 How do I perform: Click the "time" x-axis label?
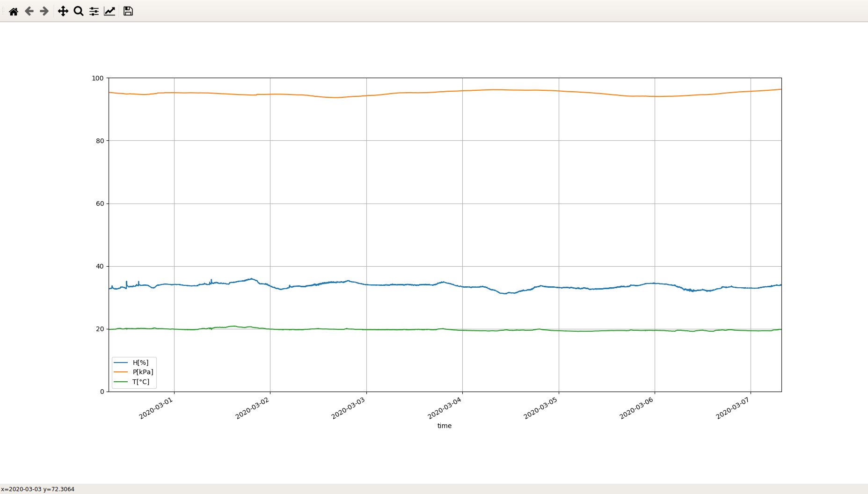(444, 426)
